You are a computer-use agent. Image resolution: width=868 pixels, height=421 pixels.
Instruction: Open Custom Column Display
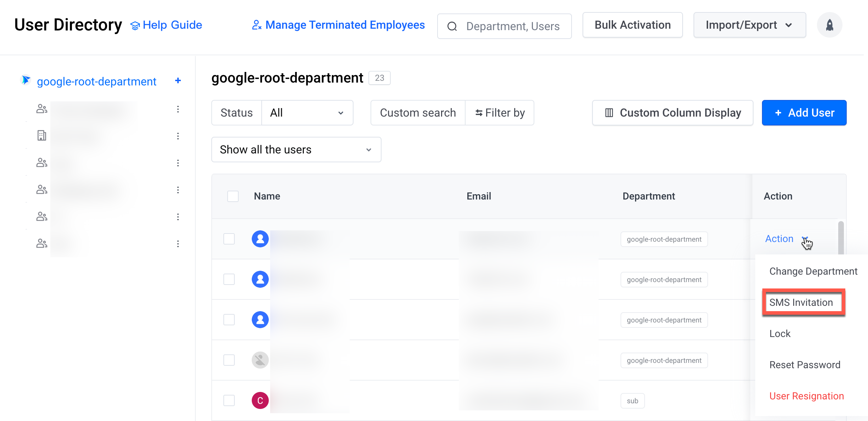[x=673, y=113]
